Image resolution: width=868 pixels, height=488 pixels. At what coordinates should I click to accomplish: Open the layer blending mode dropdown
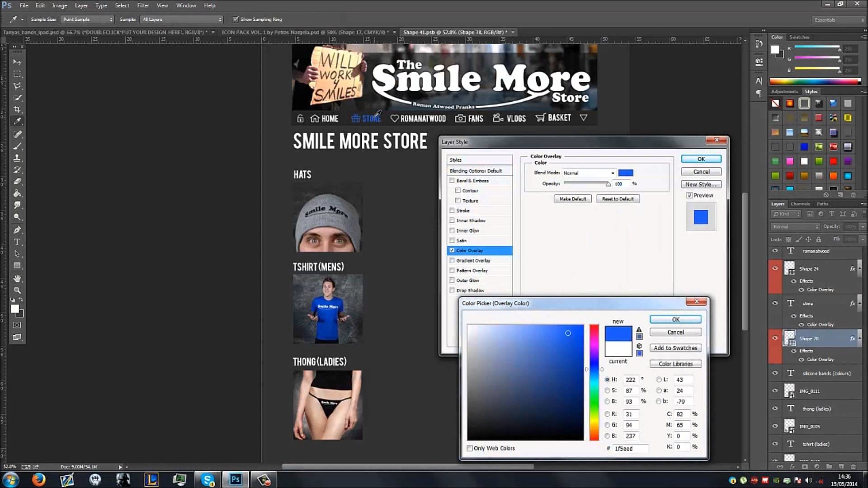[795, 226]
